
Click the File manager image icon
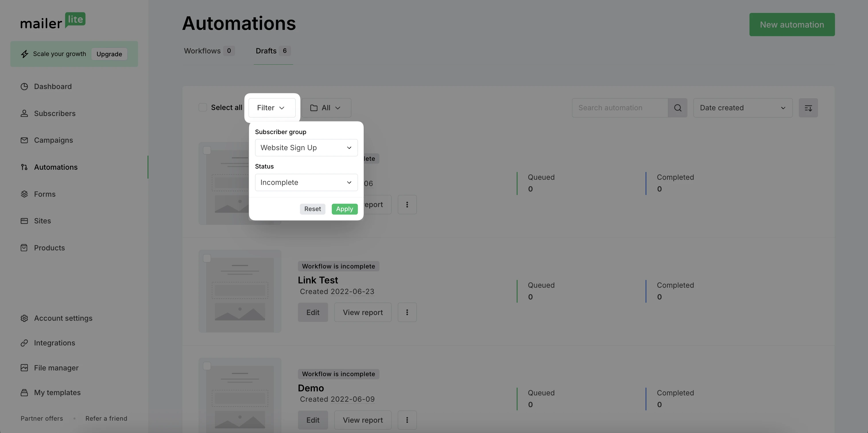pyautogui.click(x=24, y=368)
